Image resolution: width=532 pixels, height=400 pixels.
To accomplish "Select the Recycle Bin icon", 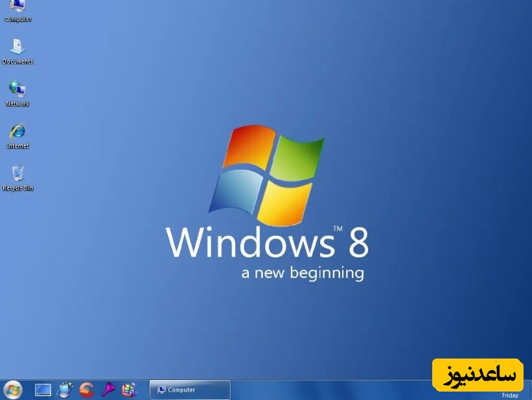I will 17,174.
